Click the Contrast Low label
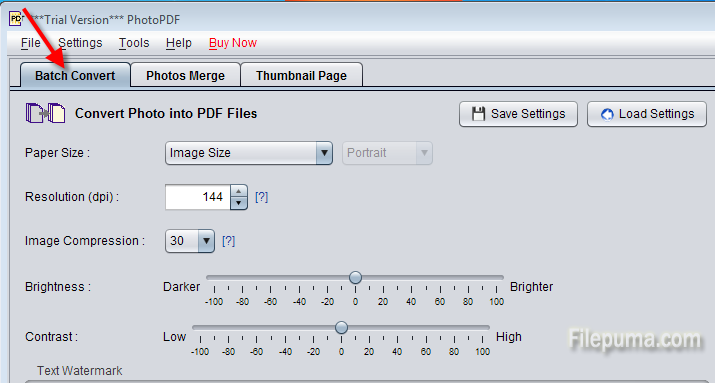This screenshot has height=383, width=715. click(x=174, y=337)
